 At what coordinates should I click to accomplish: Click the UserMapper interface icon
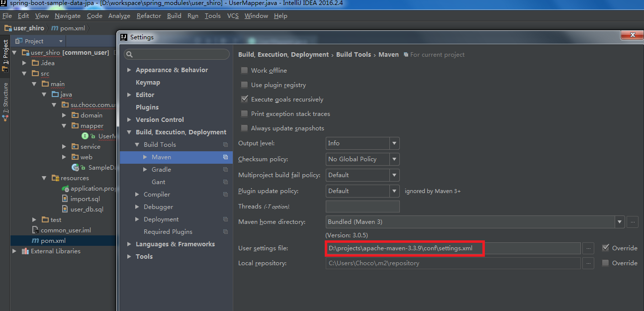click(85, 136)
